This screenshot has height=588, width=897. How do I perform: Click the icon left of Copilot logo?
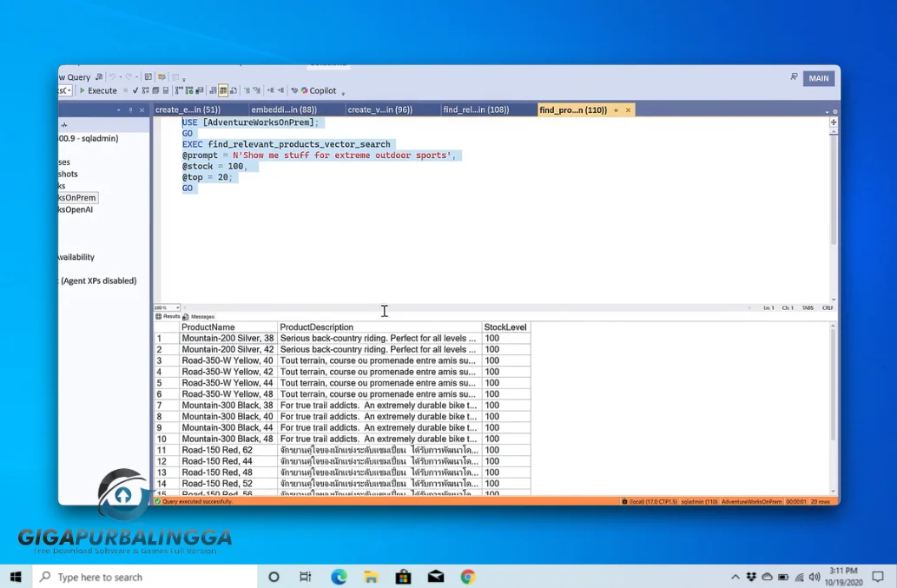(x=294, y=90)
